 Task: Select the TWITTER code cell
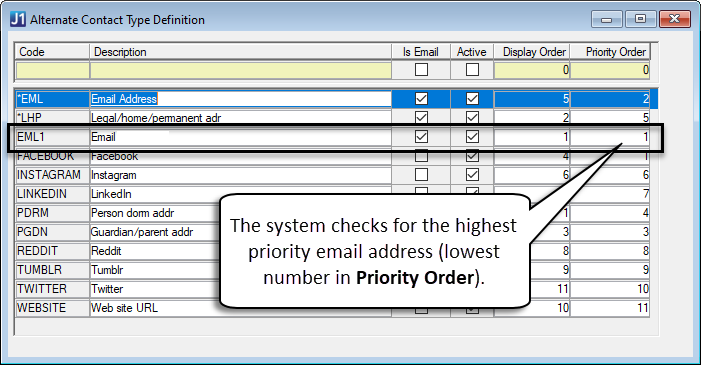(x=53, y=289)
